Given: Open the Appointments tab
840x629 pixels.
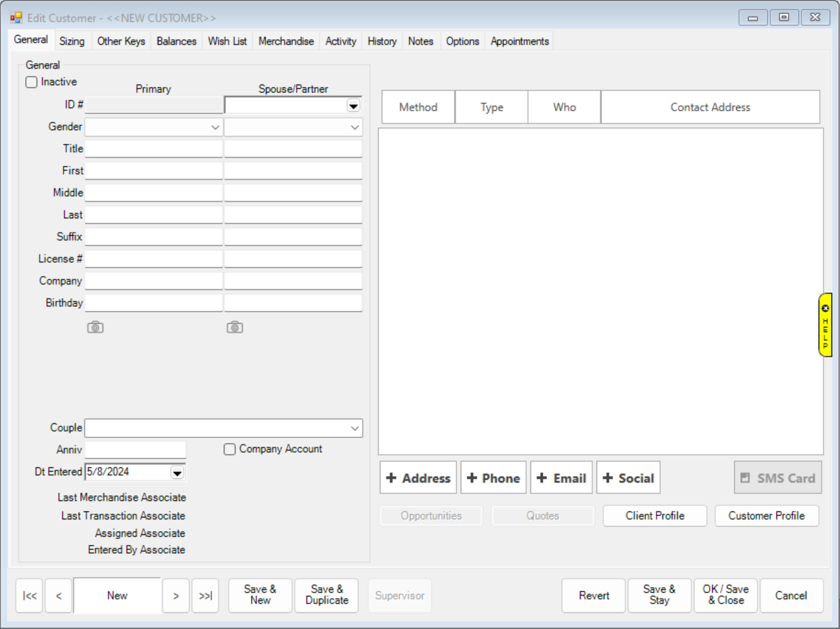Looking at the screenshot, I should click(519, 41).
